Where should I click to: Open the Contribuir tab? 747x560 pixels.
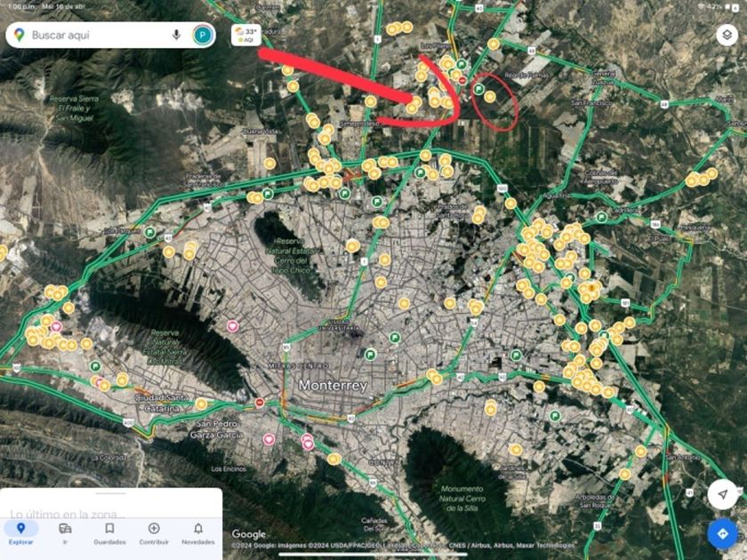154,533
